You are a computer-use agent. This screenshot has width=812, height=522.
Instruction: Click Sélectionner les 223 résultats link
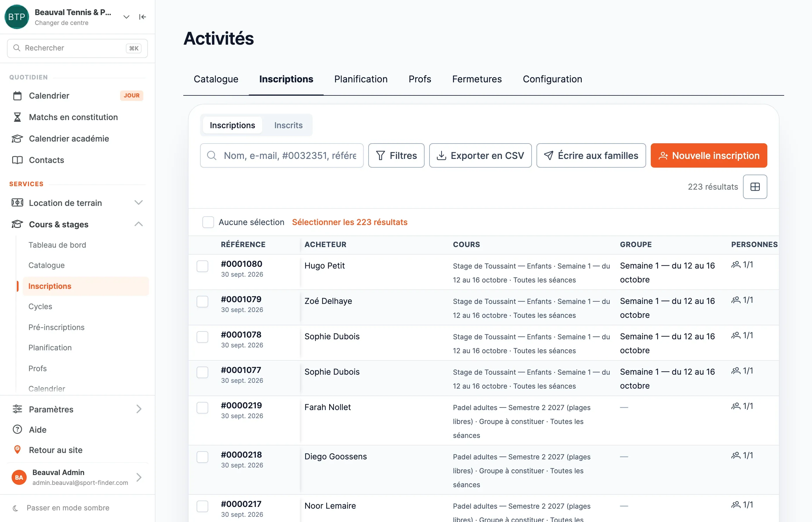[x=349, y=222]
